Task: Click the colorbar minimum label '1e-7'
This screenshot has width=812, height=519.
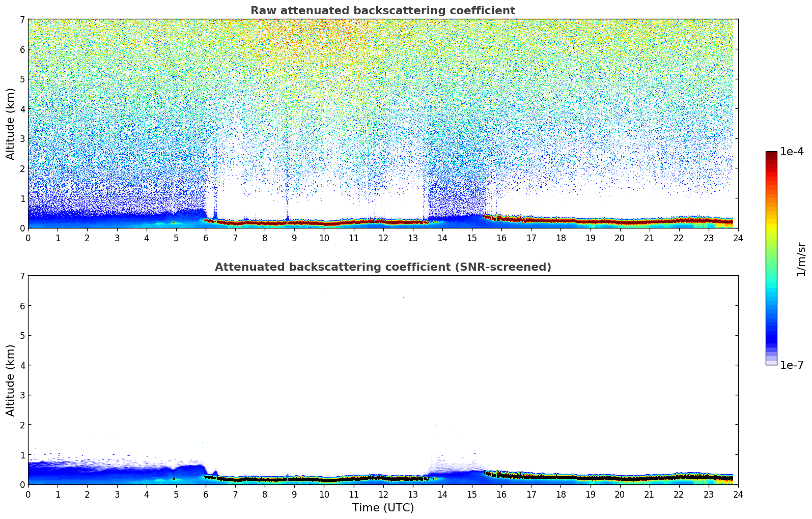Action: [x=792, y=365]
